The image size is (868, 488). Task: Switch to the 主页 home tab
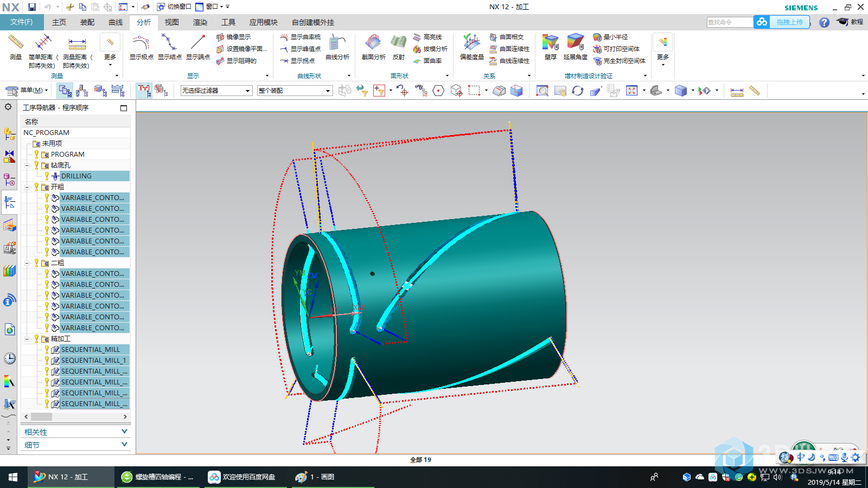coord(59,22)
